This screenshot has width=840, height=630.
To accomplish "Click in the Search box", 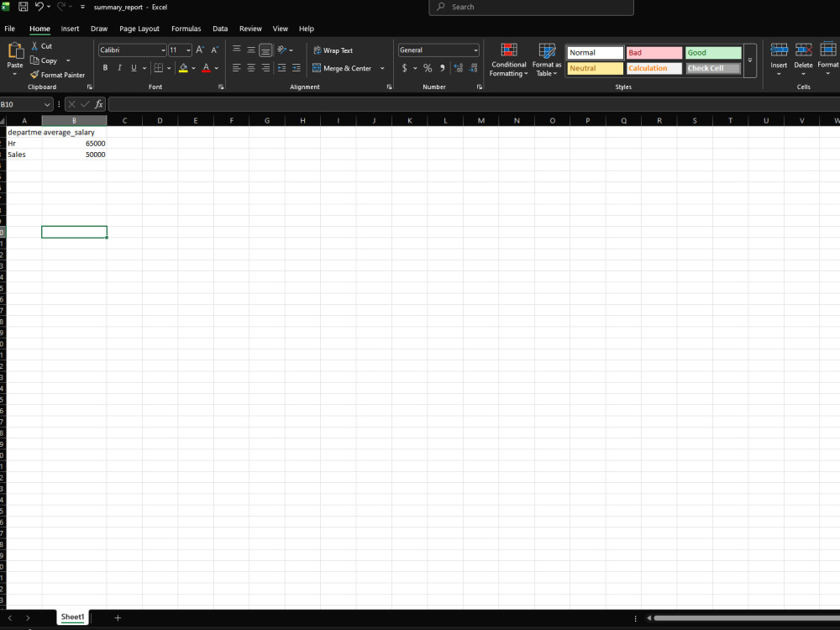I will point(531,7).
